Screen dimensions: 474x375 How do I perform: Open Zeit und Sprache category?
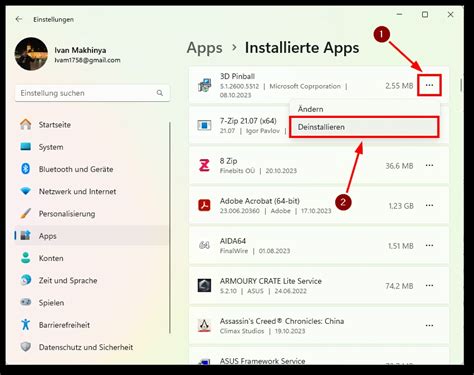91,281
